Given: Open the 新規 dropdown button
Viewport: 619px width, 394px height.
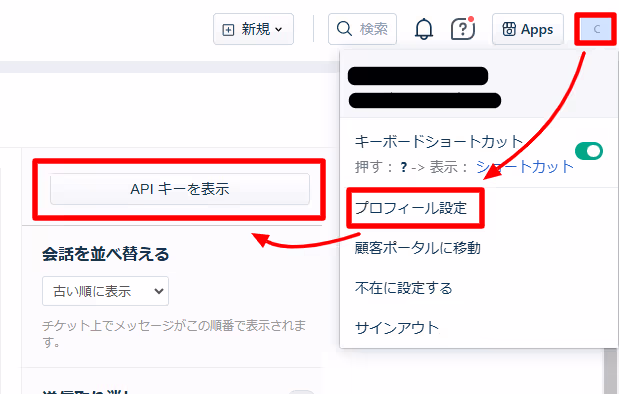Looking at the screenshot, I should [253, 29].
